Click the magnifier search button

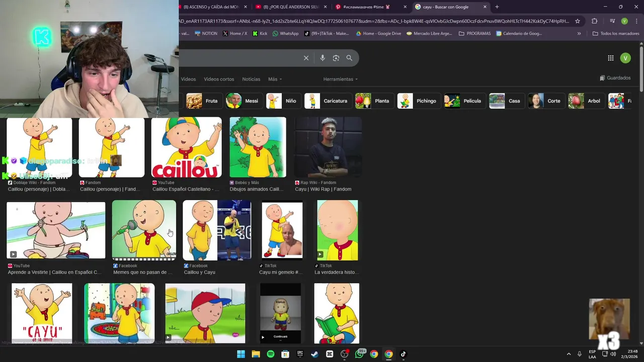(x=349, y=58)
